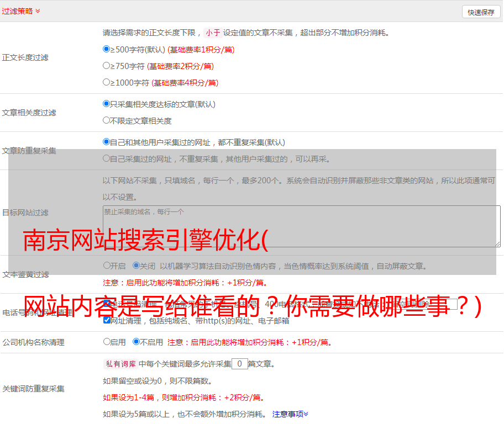The height and width of the screenshot is (424, 504).
Task: Click the 关键词防重复采集 row label
Action: click(x=33, y=389)
